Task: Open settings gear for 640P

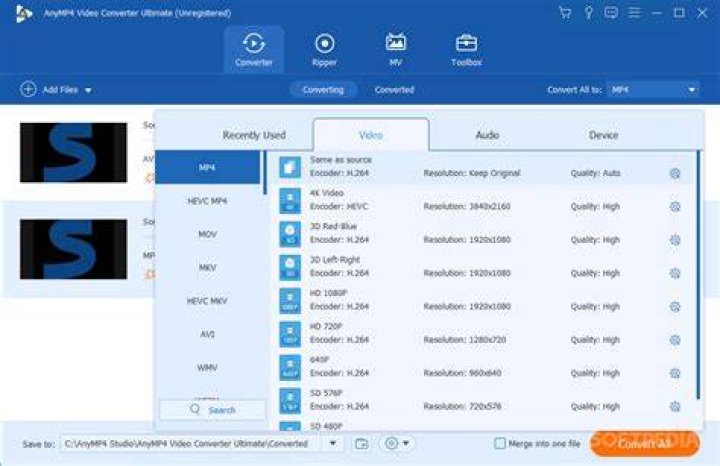Action: tap(675, 373)
